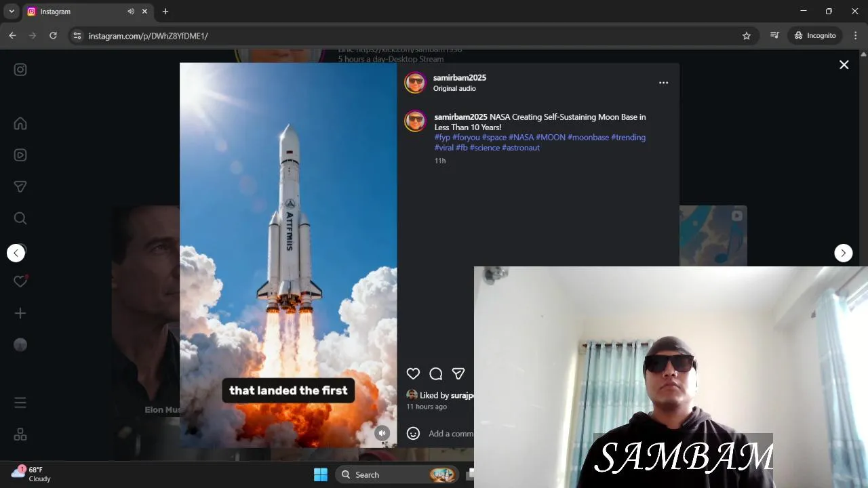Like the post with heart icon
868x488 pixels.
coord(413,373)
